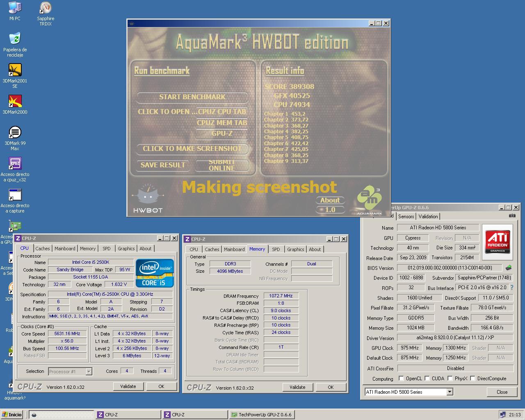Viewport: 525px width, 420px height.
Task: Switch to Caches tab in CPU-Z CPU window
Action: coord(42,249)
